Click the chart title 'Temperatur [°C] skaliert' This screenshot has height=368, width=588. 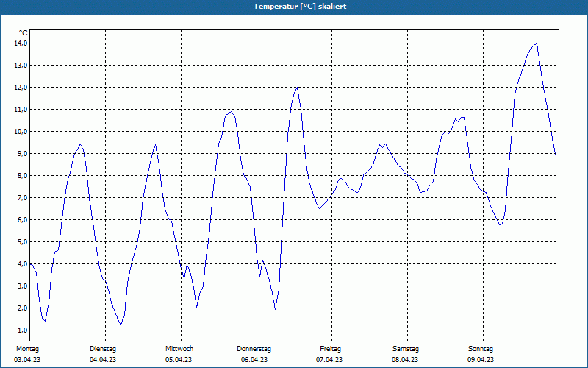(x=300, y=7)
